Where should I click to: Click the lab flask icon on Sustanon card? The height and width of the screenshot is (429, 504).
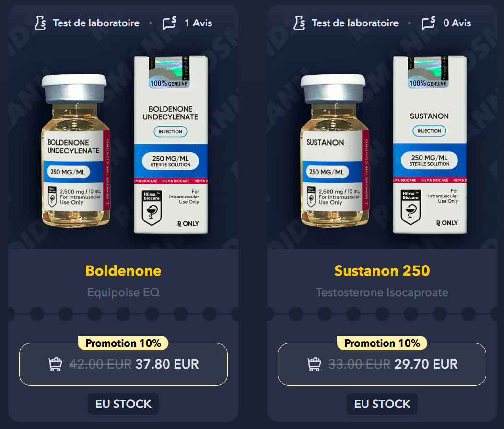(x=299, y=23)
